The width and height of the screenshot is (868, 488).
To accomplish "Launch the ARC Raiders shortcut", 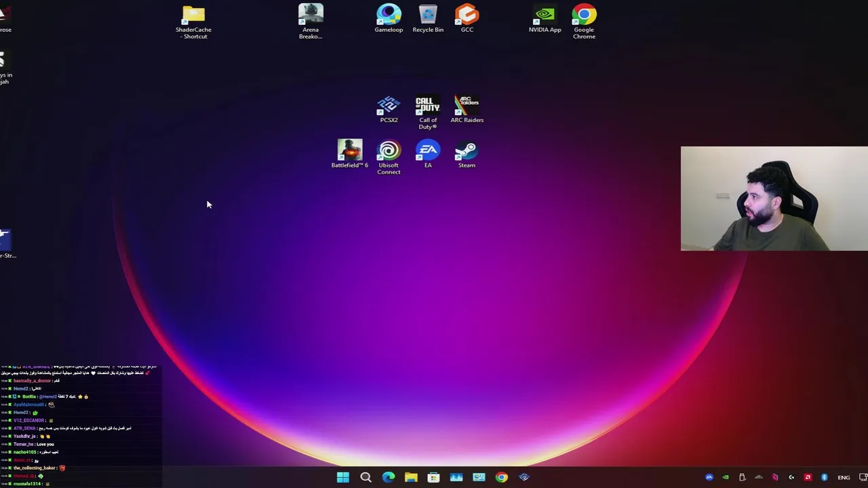I will pyautogui.click(x=467, y=109).
